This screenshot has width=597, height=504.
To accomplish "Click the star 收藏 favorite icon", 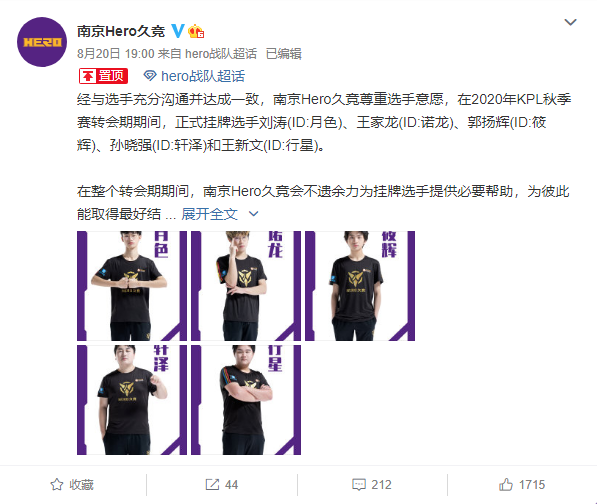I will click(x=57, y=485).
